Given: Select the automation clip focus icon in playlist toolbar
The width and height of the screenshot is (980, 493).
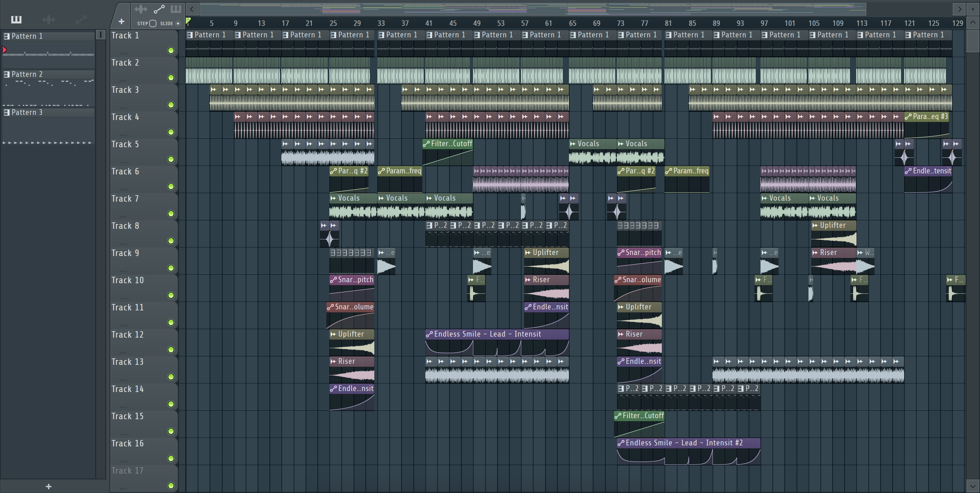Looking at the screenshot, I should (x=159, y=9).
